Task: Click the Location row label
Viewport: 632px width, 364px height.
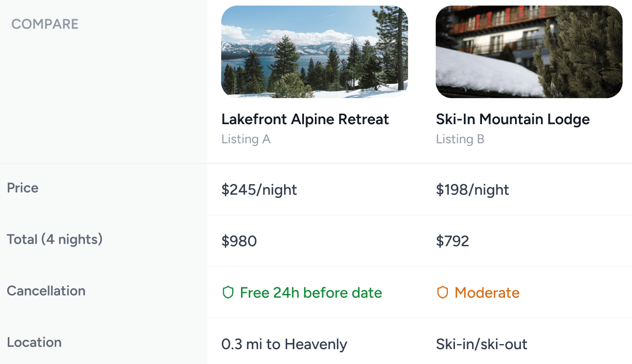Action: pyautogui.click(x=34, y=342)
